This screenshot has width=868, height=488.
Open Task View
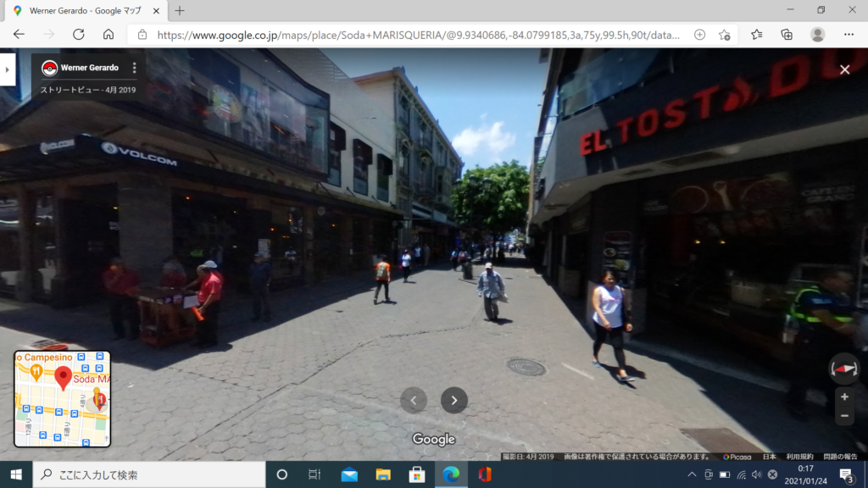click(314, 474)
